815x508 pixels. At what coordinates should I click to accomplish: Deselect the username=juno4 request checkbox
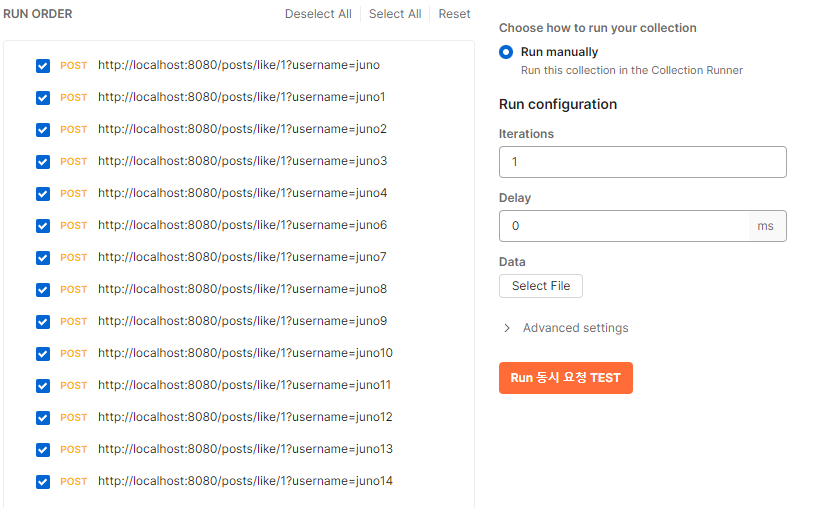tap(43, 194)
